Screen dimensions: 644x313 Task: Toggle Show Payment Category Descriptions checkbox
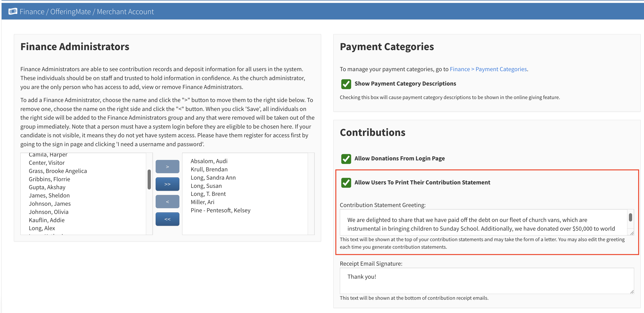[346, 84]
